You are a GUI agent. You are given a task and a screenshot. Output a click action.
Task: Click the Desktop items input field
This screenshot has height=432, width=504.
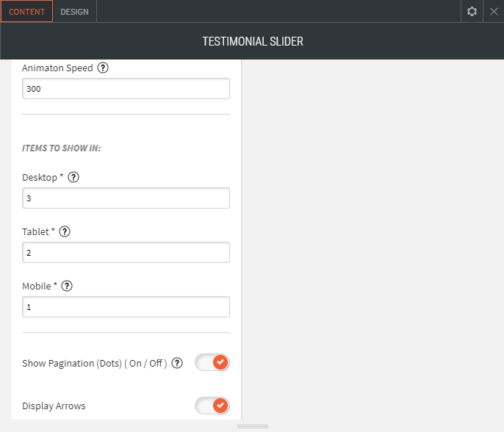pos(126,198)
